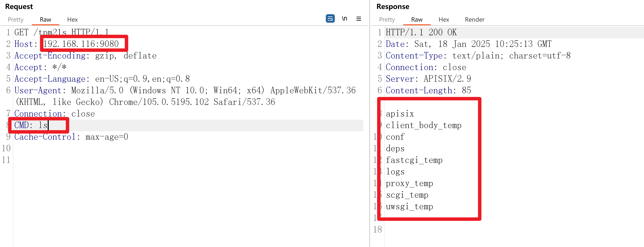Screen dimensions: 644x247
Task: Click 'client_body_temp' in response body
Action: point(424,125)
